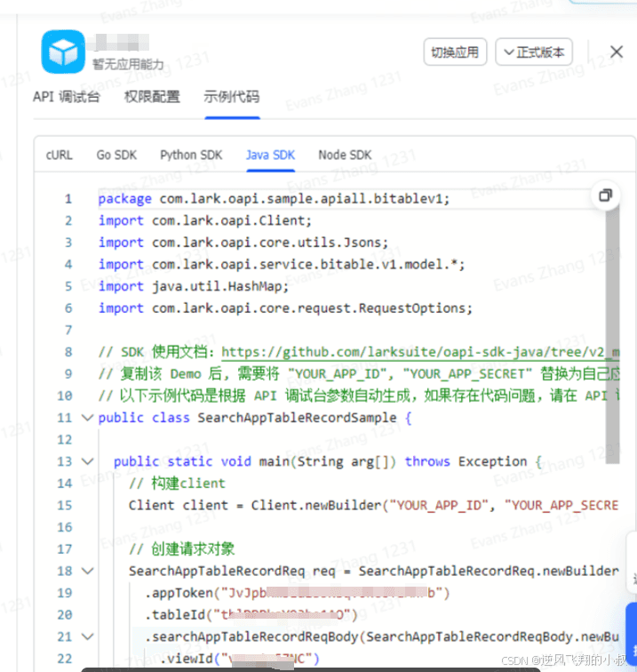Click the .appToken line 19

coord(298,593)
